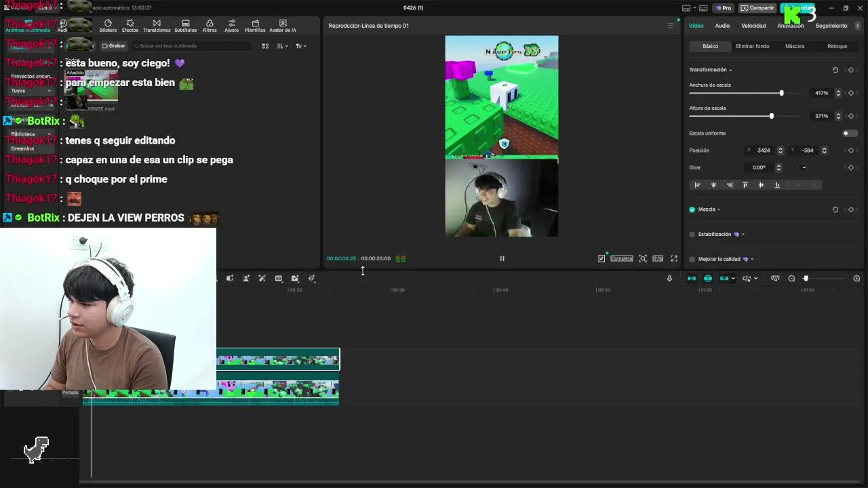The width and height of the screenshot is (868, 488).
Task: Switch media view to grid icon
Action: click(265, 46)
